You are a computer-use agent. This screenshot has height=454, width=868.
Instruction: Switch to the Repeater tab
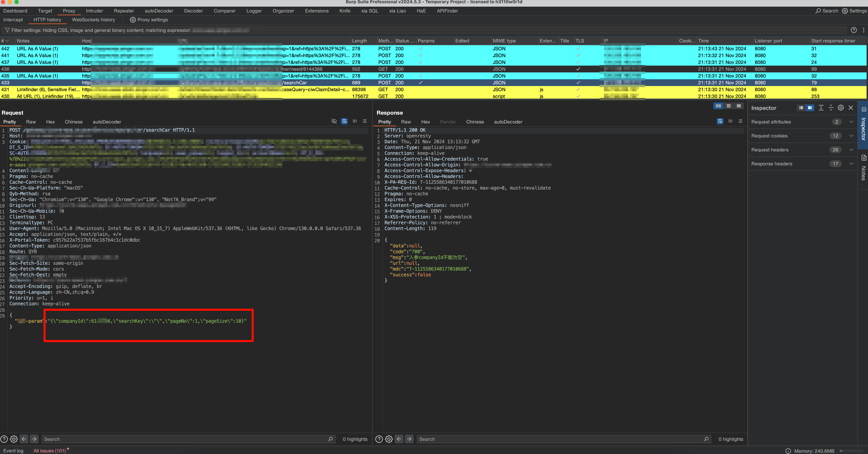click(124, 11)
